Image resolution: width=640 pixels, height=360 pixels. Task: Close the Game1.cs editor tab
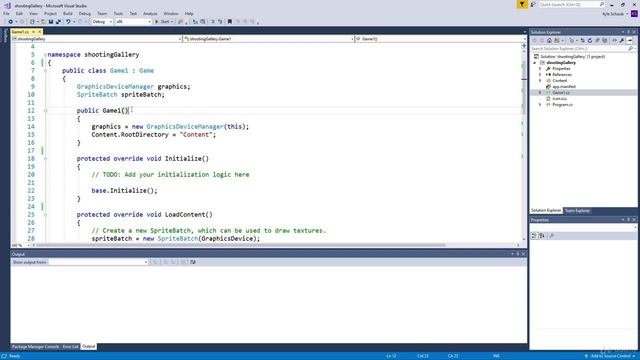click(40, 32)
